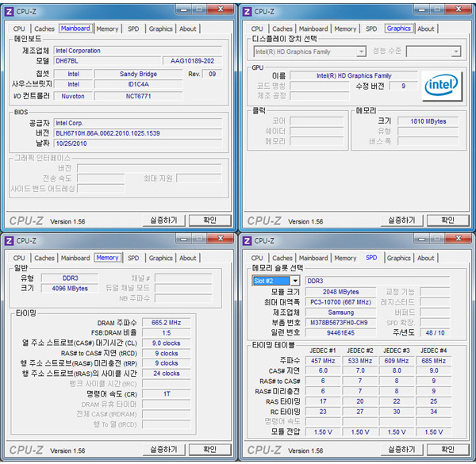
Task: Click the NCT6771 I/O controller value
Action: point(138,96)
